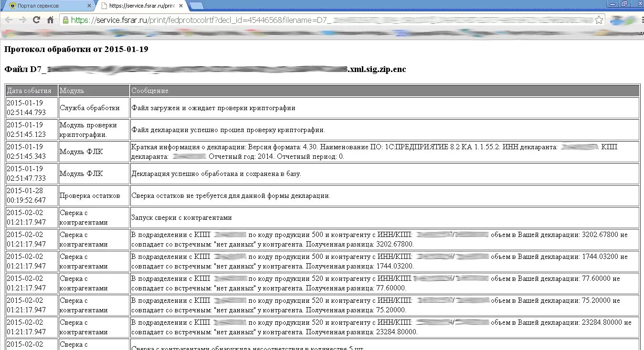The height and width of the screenshot is (350, 644).
Task: Click the message with difference 1744.03200
Action: pyautogui.click(x=385, y=261)
